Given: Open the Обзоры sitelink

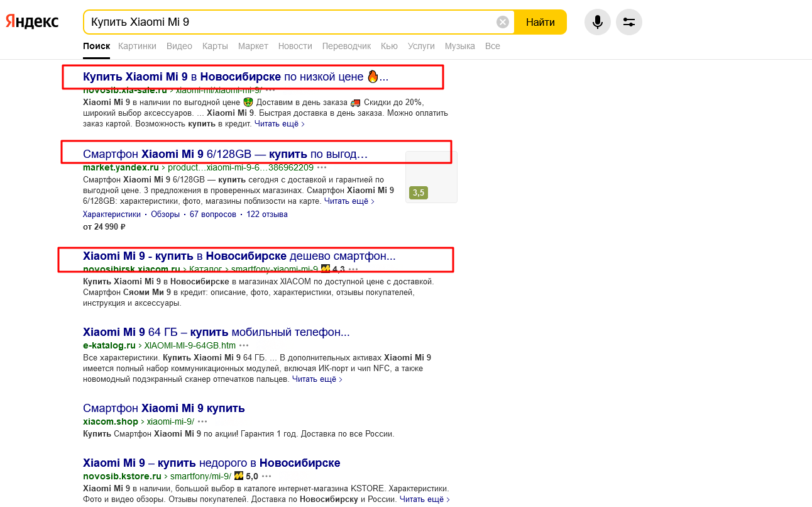Looking at the screenshot, I should pyautogui.click(x=165, y=214).
